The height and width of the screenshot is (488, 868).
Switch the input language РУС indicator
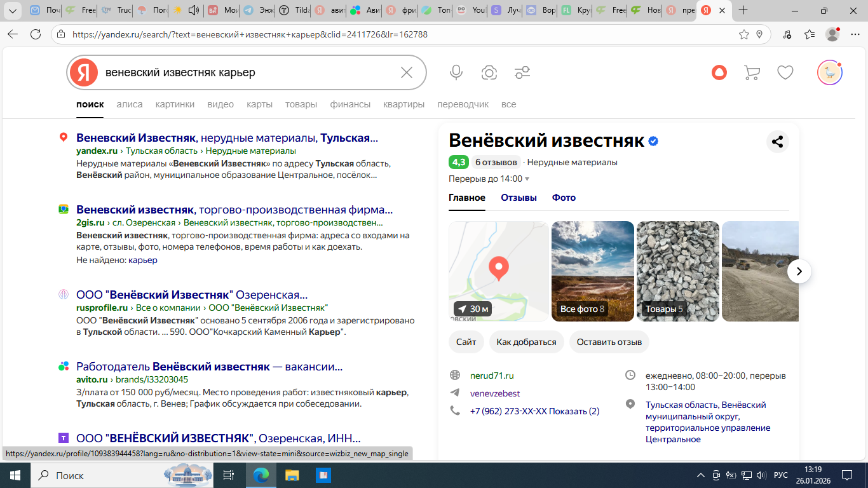tap(780, 475)
